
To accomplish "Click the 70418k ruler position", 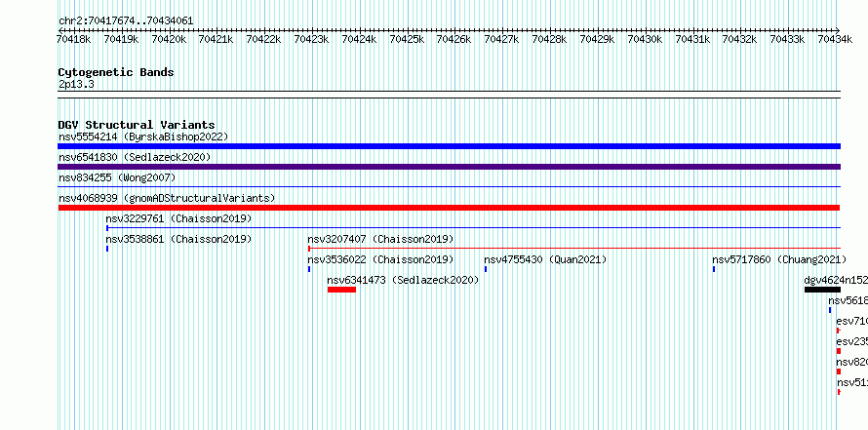I will 73,39.
